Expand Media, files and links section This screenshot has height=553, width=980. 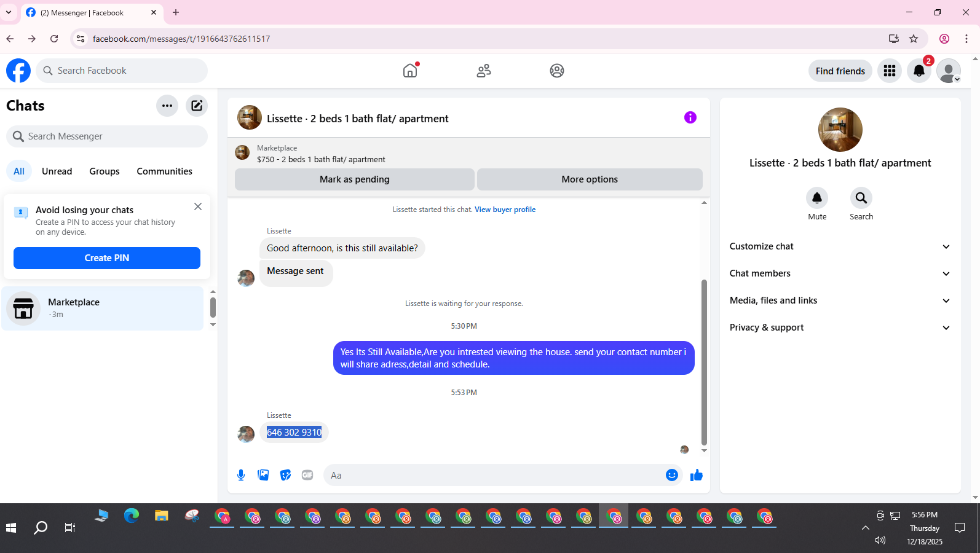[x=840, y=300]
